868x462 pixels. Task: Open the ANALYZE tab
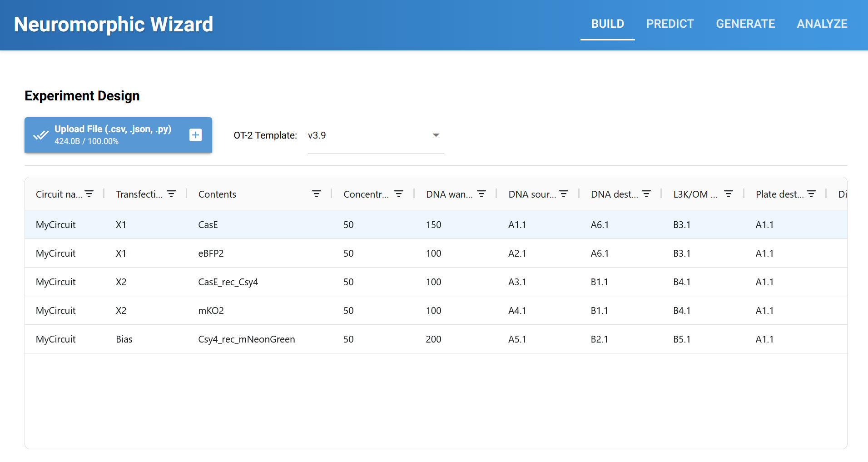(x=822, y=24)
